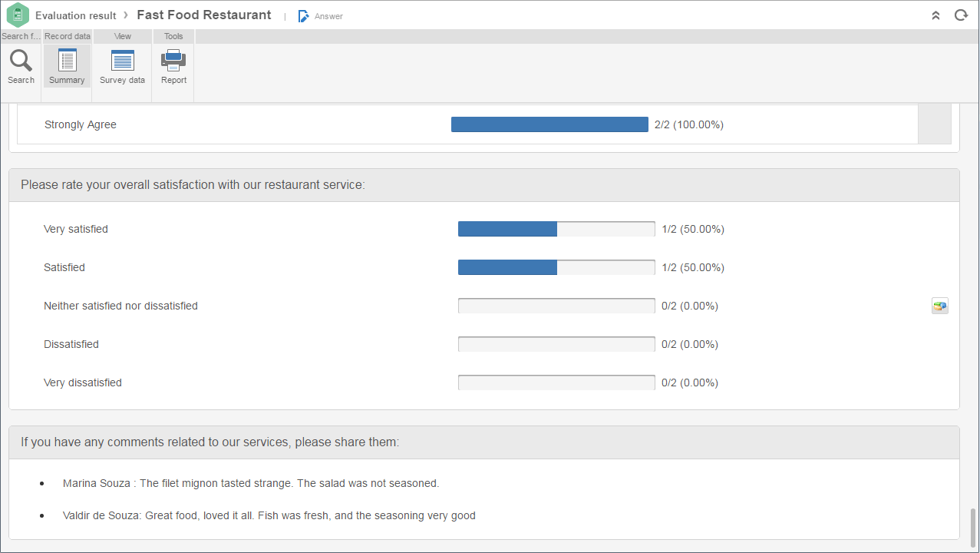980x553 pixels.
Task: Select the Valdir de Souza comment
Action: coord(269,516)
